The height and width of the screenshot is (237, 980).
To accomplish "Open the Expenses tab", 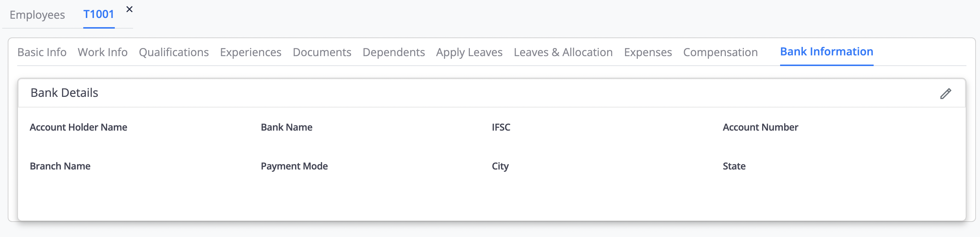I will (648, 52).
